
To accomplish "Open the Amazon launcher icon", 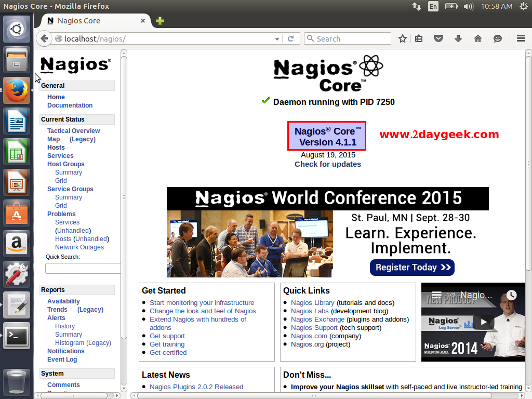I will [17, 244].
